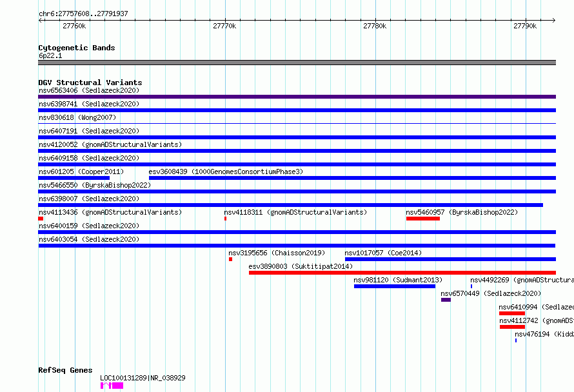
Task: Click the 27790k ruler tick label
Action: [525, 26]
